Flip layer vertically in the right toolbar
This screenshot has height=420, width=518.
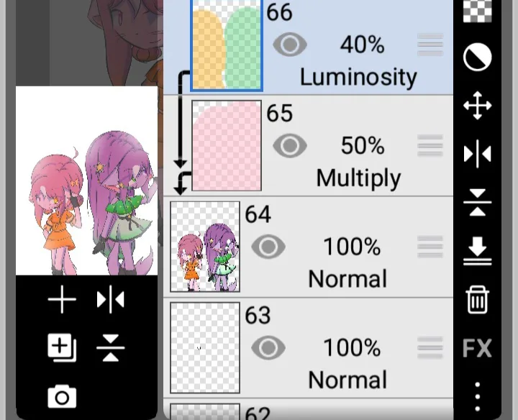tap(478, 202)
